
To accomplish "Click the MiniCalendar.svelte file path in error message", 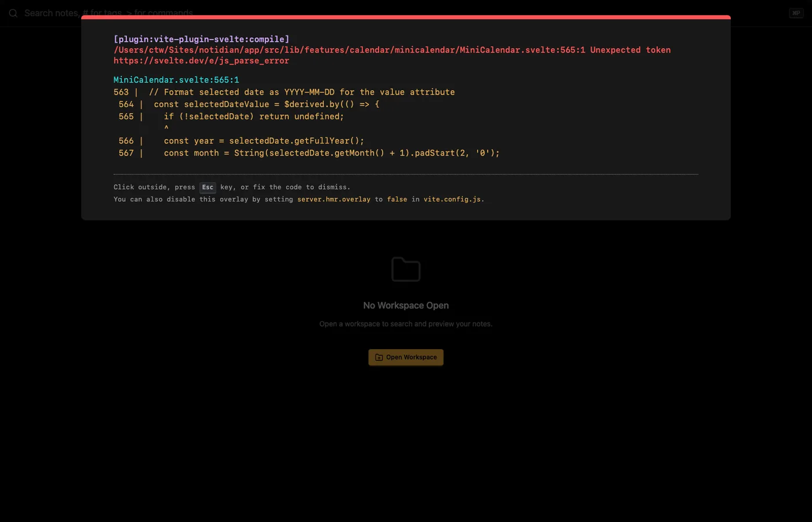I will pos(350,50).
